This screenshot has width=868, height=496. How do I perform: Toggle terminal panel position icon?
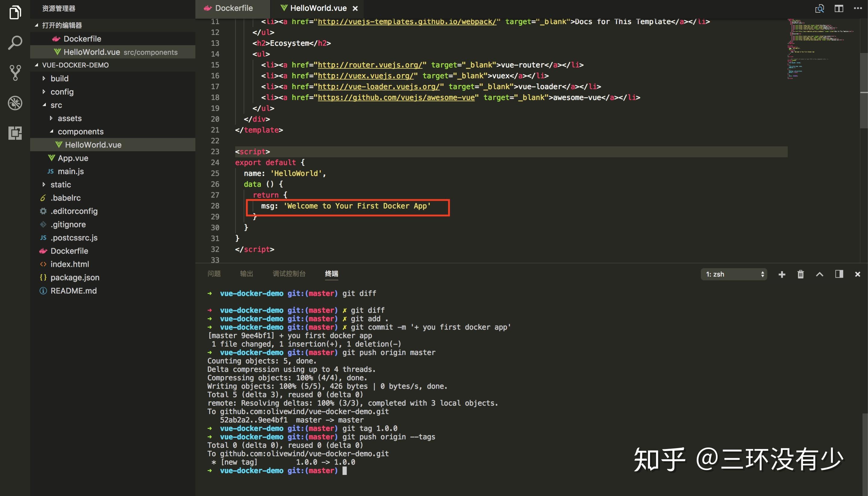(x=839, y=274)
